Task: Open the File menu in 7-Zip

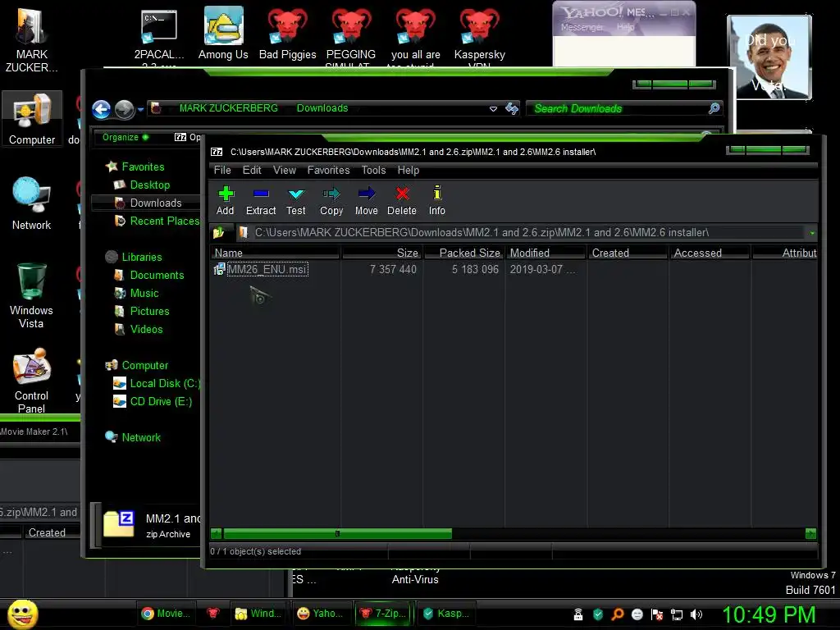Action: click(x=222, y=170)
